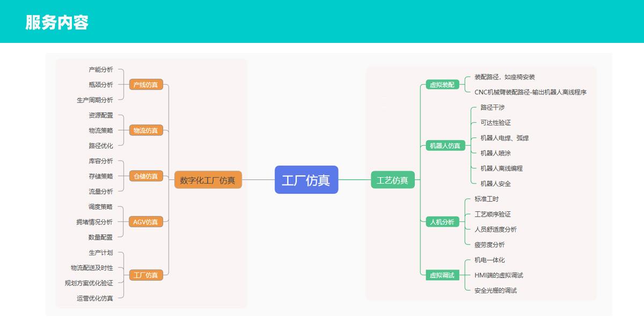Select the AGV仿真 node
This screenshot has width=644, height=326.
point(145,221)
